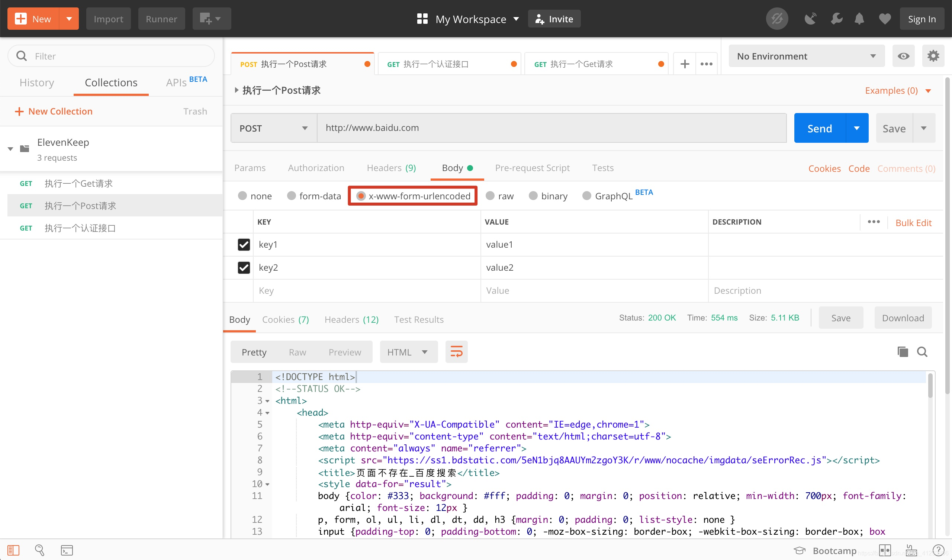
Task: Open the New button dropdown arrow
Action: click(69, 19)
